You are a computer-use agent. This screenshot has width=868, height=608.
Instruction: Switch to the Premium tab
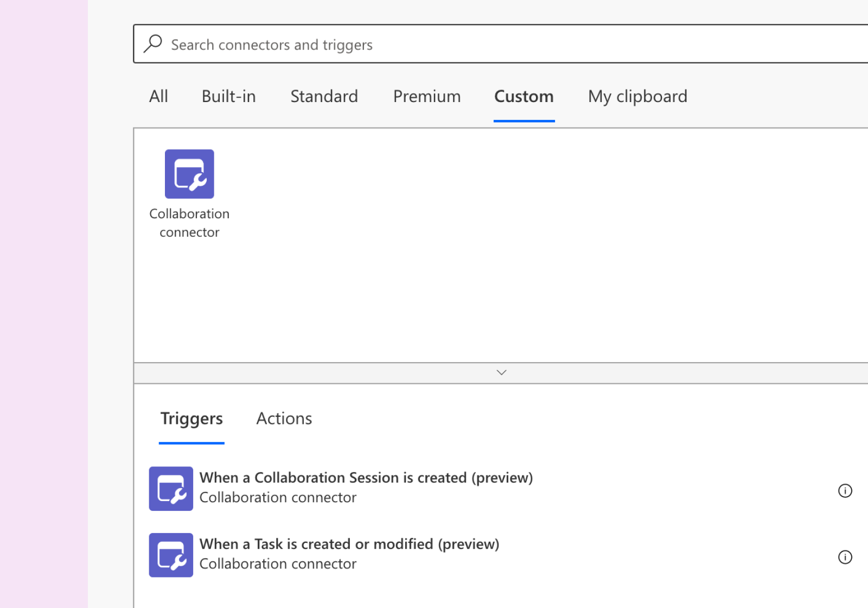click(426, 96)
